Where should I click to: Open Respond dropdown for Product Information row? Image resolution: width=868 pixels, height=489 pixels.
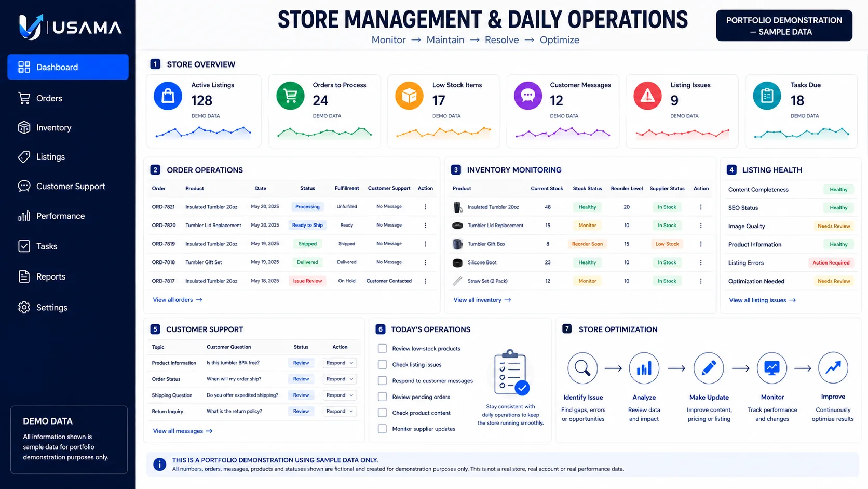(340, 363)
